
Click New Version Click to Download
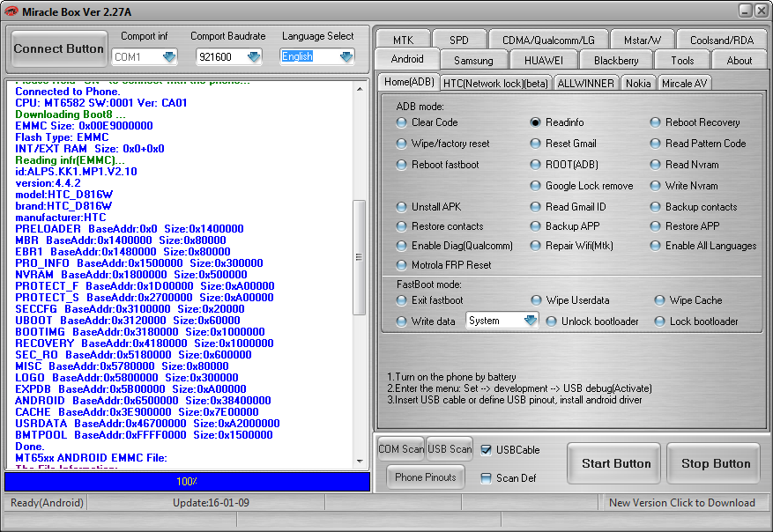pos(682,502)
